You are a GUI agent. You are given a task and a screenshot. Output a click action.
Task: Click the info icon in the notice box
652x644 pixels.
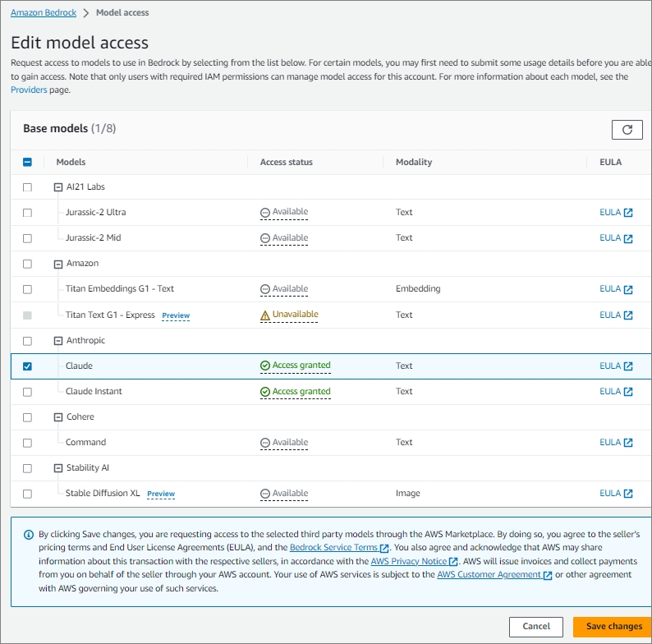[x=28, y=535]
